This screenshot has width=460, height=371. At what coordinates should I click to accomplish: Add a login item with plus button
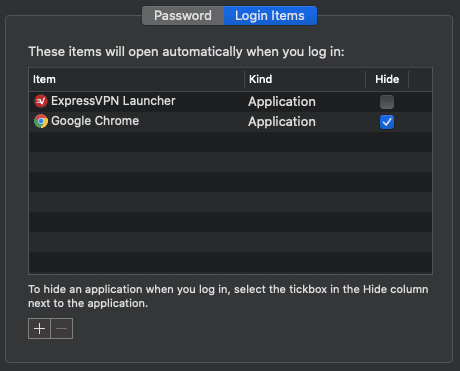(x=39, y=329)
